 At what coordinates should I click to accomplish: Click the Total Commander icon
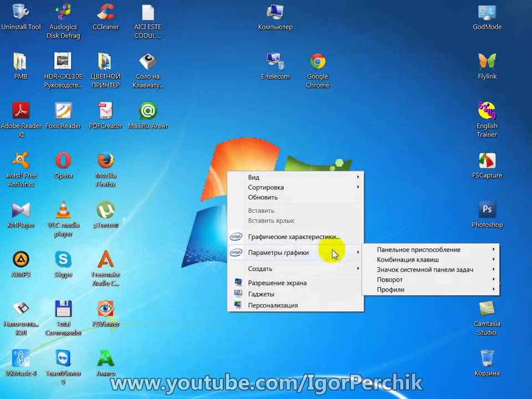pyautogui.click(x=63, y=309)
